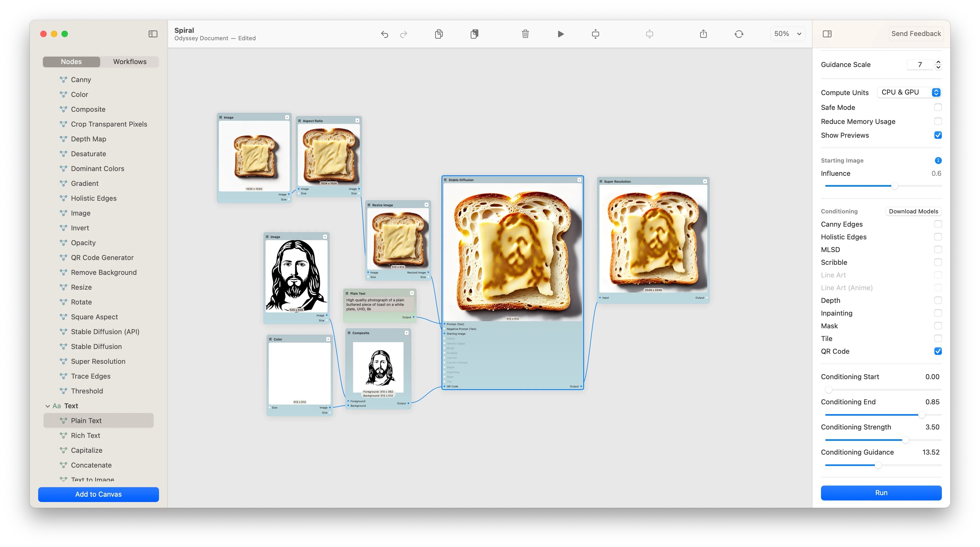Click the refresh circular arrows icon

coord(739,34)
